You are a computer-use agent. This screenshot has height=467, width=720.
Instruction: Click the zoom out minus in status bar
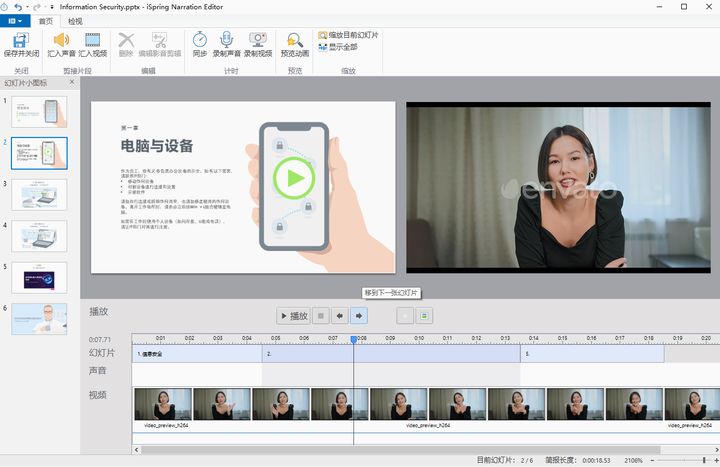pyautogui.click(x=652, y=460)
